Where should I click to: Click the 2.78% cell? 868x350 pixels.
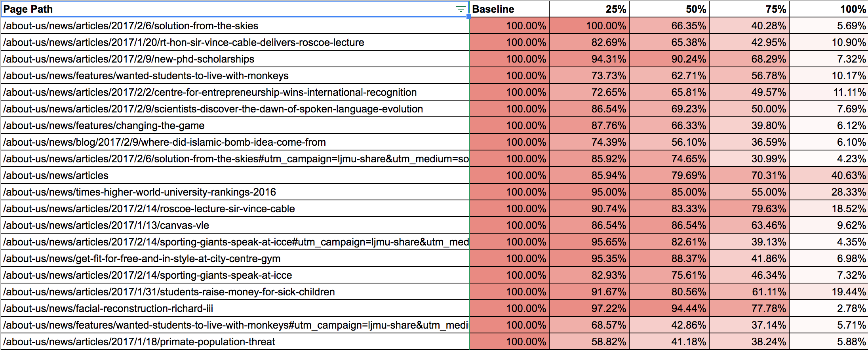828,308
